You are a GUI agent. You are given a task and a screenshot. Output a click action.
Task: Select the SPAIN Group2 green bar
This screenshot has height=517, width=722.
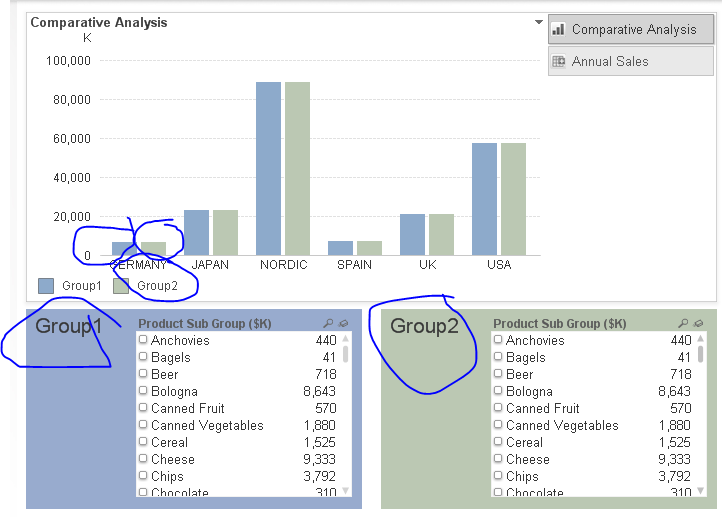[370, 248]
